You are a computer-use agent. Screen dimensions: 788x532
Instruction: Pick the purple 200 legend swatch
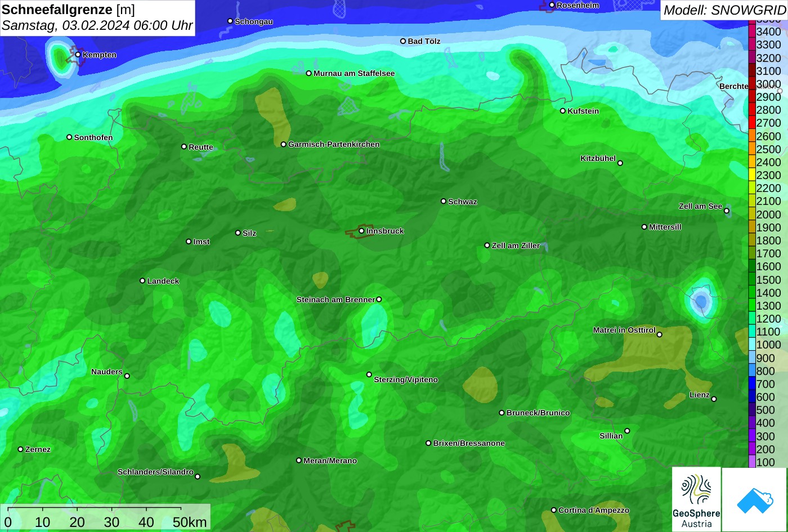[751, 449]
